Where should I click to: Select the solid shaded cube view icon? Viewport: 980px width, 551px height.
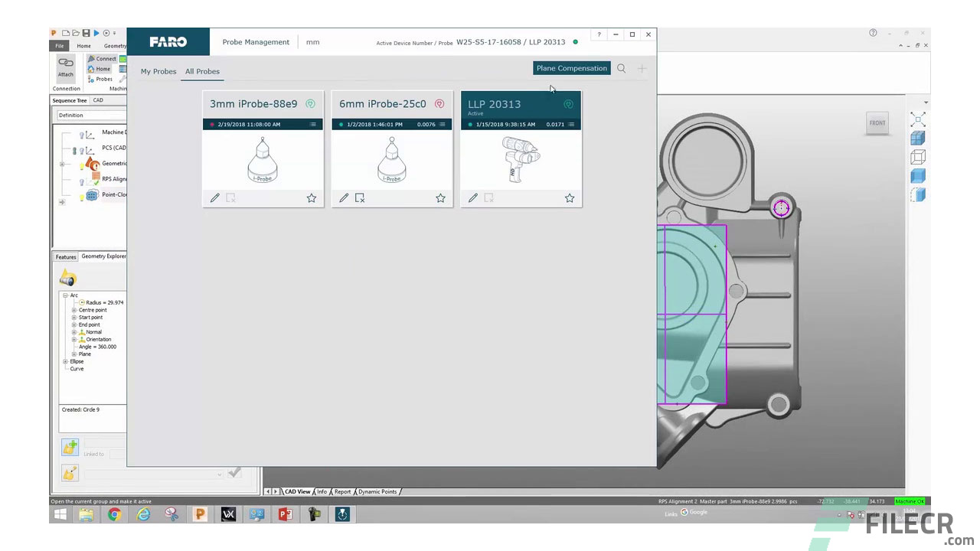[x=918, y=177]
